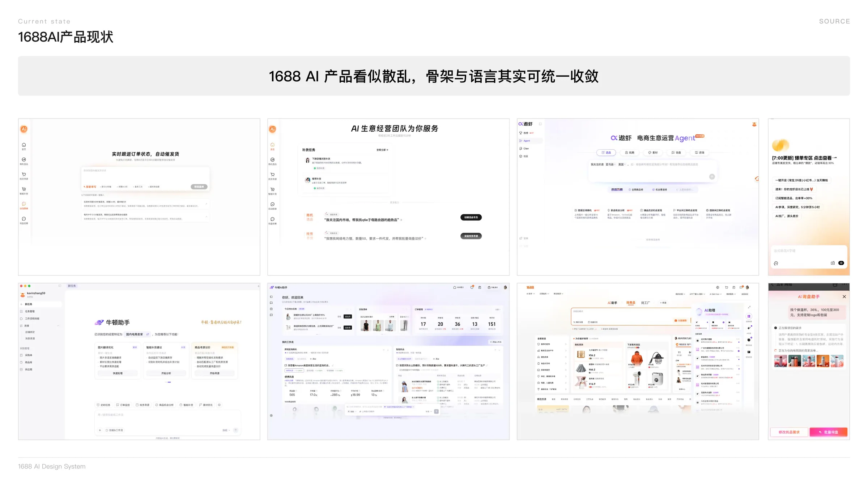Click the orange AI logo in the second screenshot

[x=273, y=129]
